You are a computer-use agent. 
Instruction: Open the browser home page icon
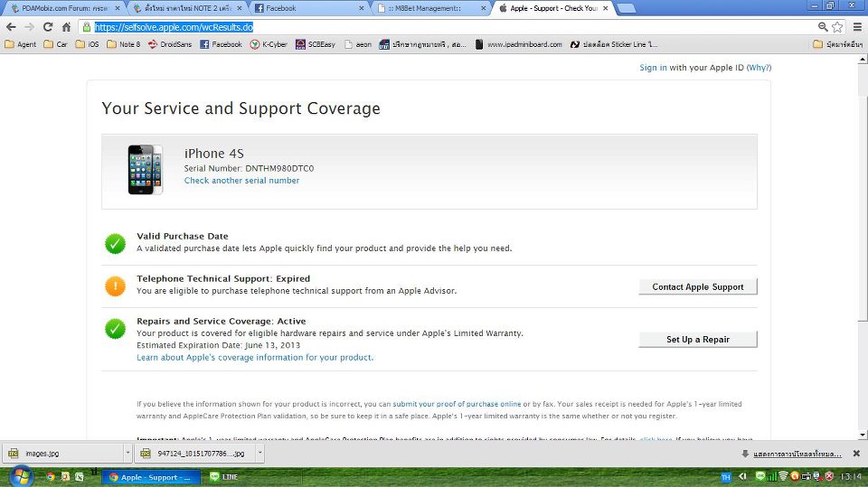[x=66, y=26]
